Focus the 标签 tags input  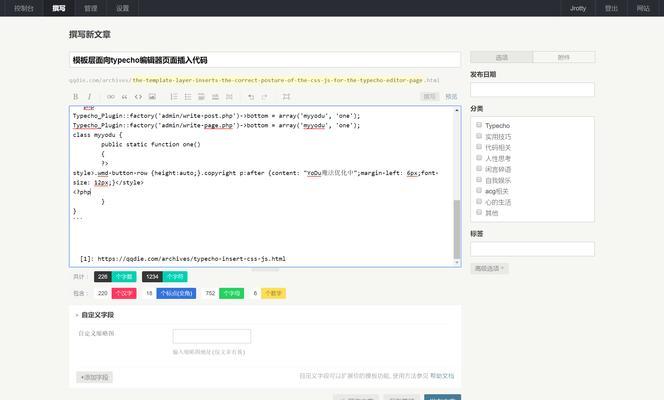coord(532,249)
